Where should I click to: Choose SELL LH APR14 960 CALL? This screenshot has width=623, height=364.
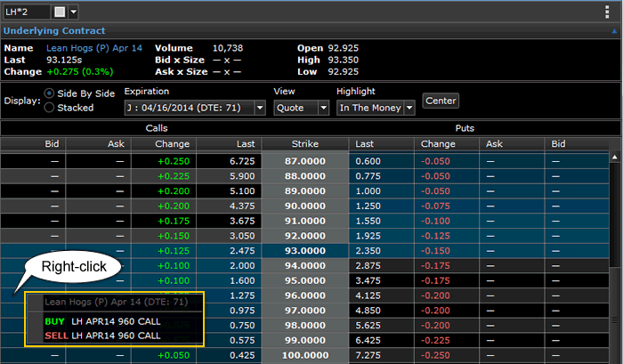(x=102, y=336)
